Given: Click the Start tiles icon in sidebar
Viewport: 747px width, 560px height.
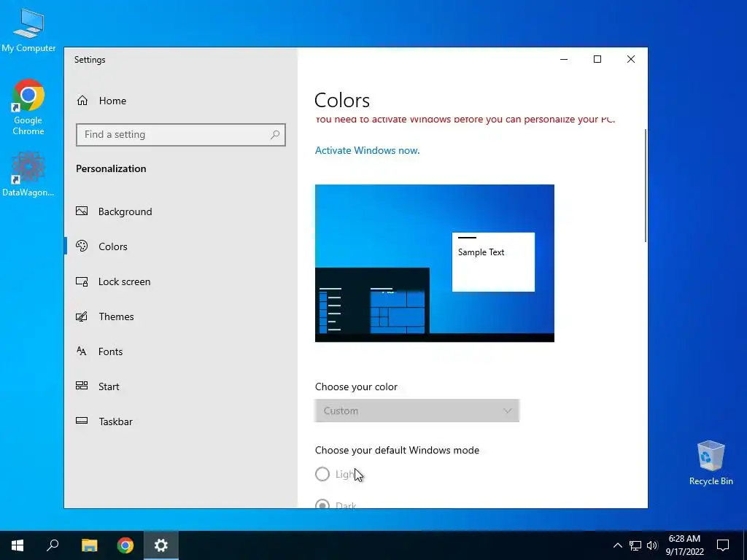Looking at the screenshot, I should (82, 386).
